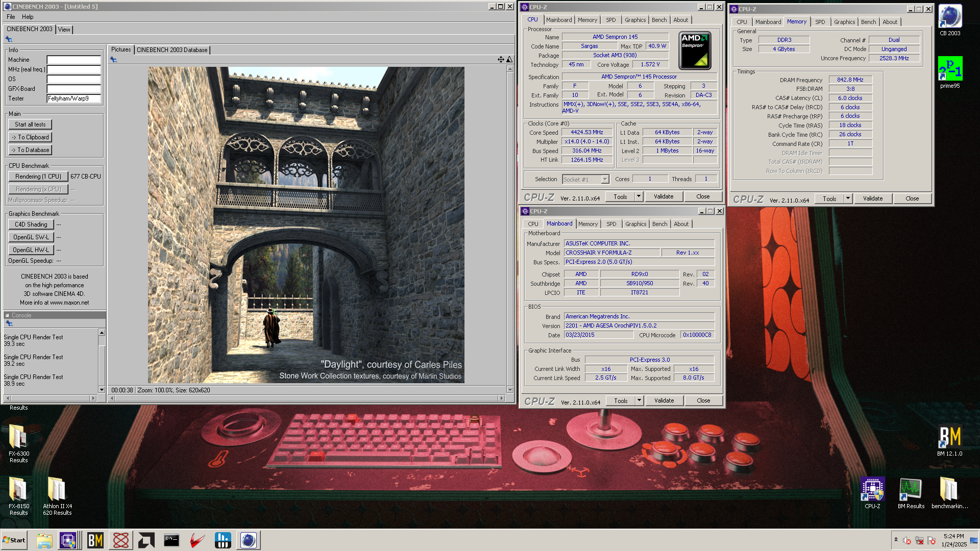Open the Tools dropdown arrow in CPU tab window
Image resolution: width=980 pixels, height=551 pixels.
click(638, 196)
